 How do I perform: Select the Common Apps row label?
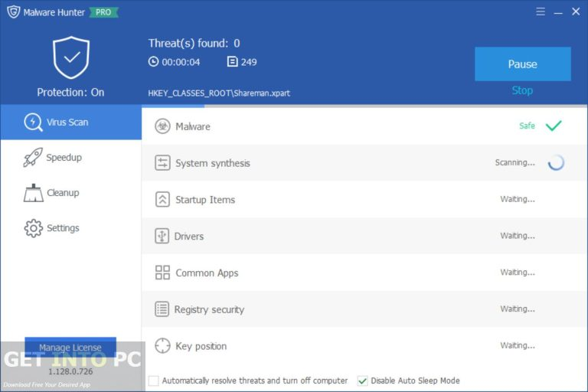coord(207,273)
